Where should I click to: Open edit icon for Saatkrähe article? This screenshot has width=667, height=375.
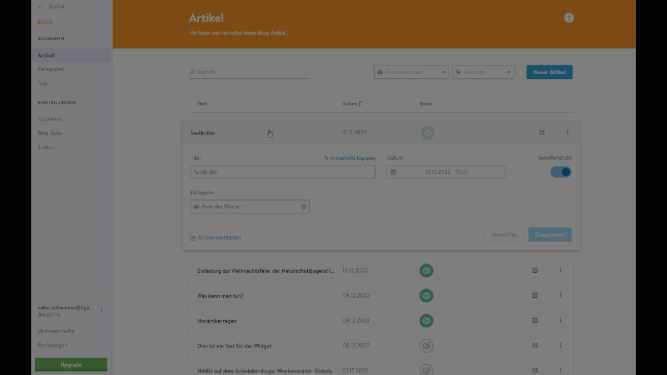point(542,133)
